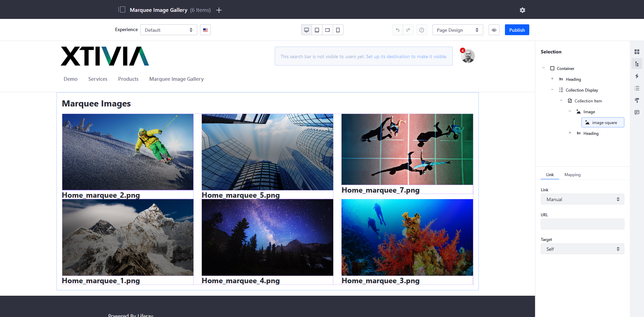Open page settings gear icon
The height and width of the screenshot is (317, 644).
[x=522, y=10]
